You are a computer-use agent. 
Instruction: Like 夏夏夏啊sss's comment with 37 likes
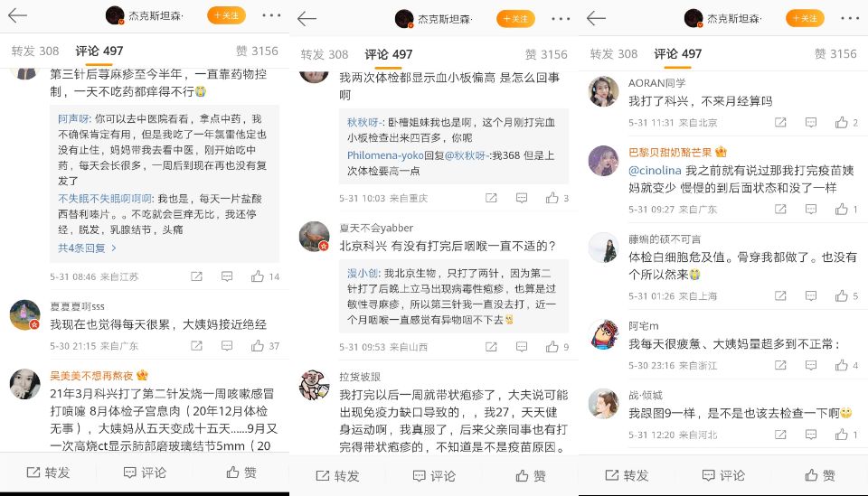[x=258, y=346]
